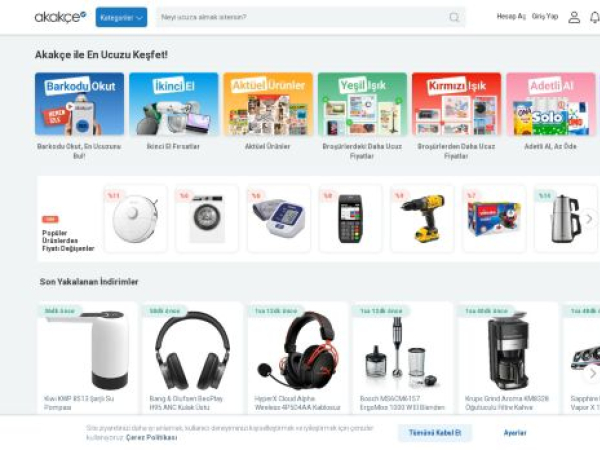The image size is (600, 450).
Task: Open the user profile icon
Action: pyautogui.click(x=574, y=17)
